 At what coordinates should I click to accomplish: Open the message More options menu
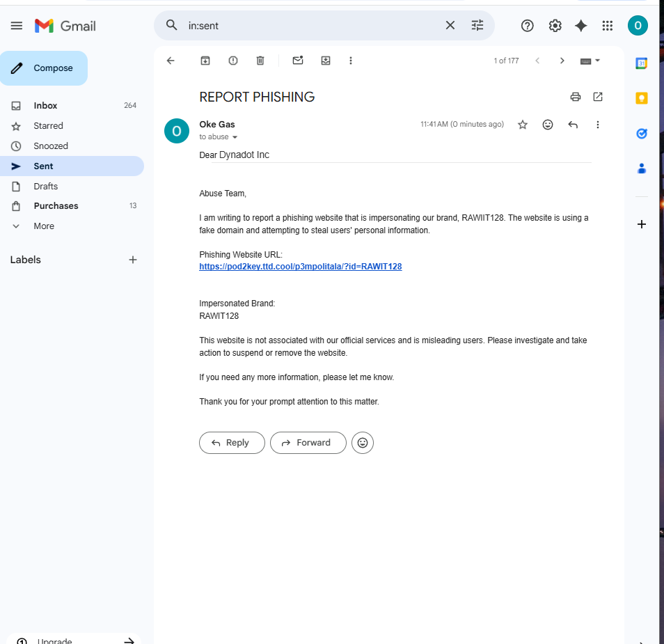click(x=597, y=125)
